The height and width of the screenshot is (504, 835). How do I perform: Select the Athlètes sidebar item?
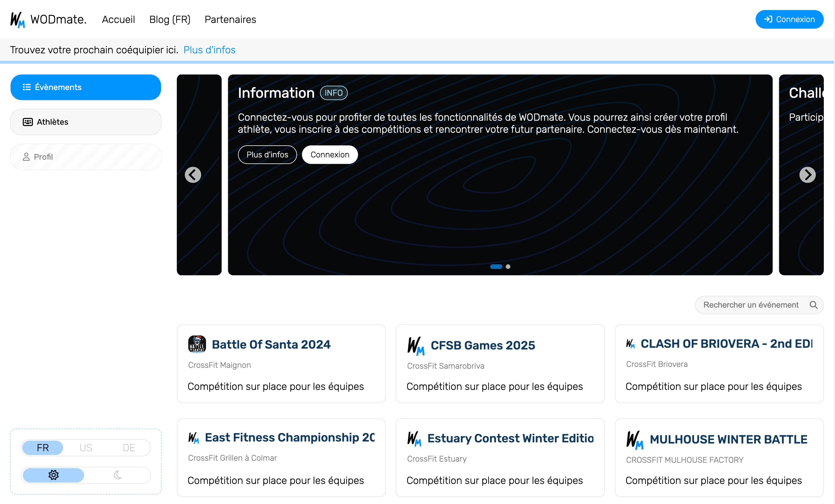click(85, 122)
